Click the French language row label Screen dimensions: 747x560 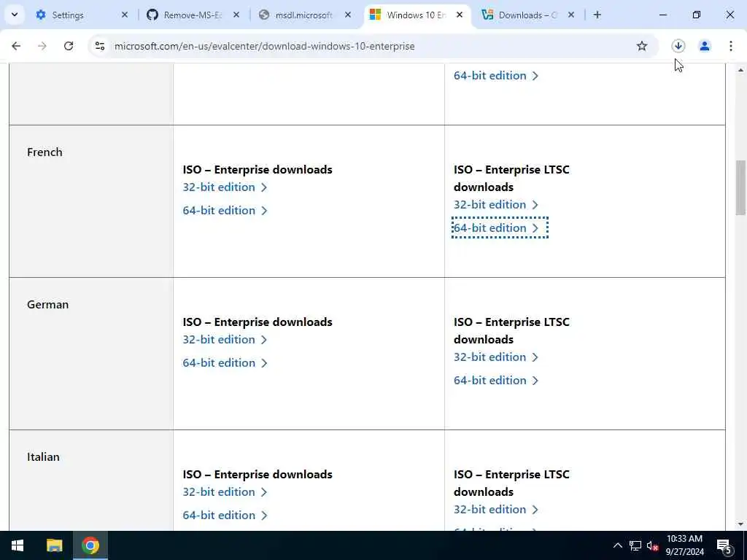tap(44, 152)
